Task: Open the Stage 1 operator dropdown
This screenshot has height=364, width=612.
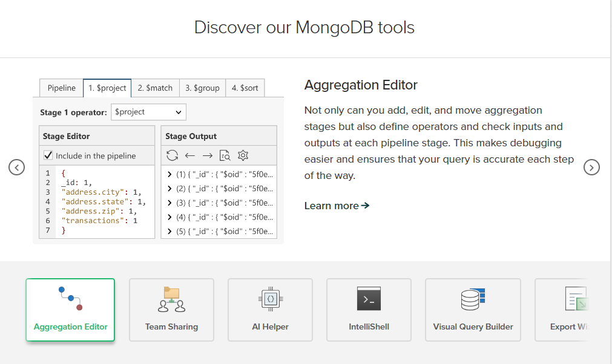Action: click(148, 112)
